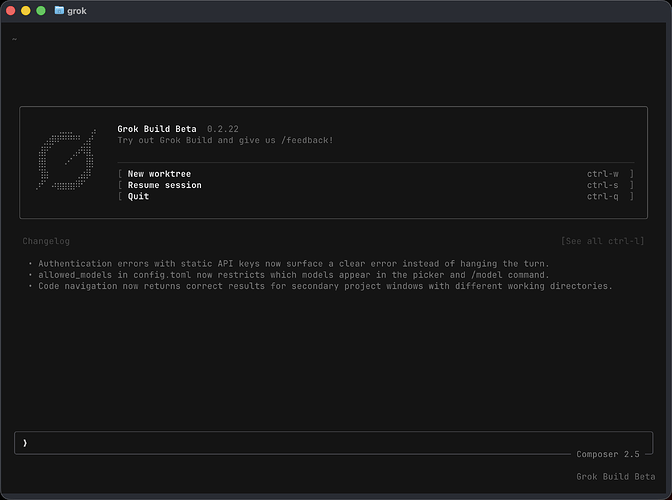This screenshot has width=672, height=500.
Task: Click the Changelog heading
Action: click(46, 241)
